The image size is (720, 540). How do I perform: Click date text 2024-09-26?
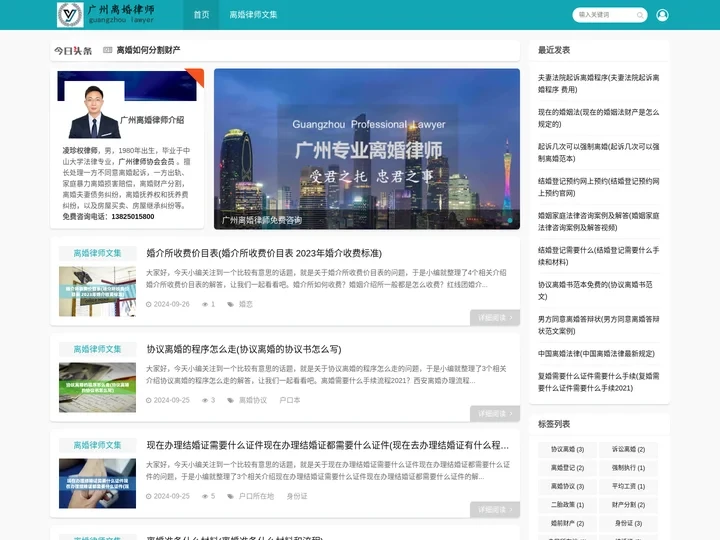tap(171, 304)
